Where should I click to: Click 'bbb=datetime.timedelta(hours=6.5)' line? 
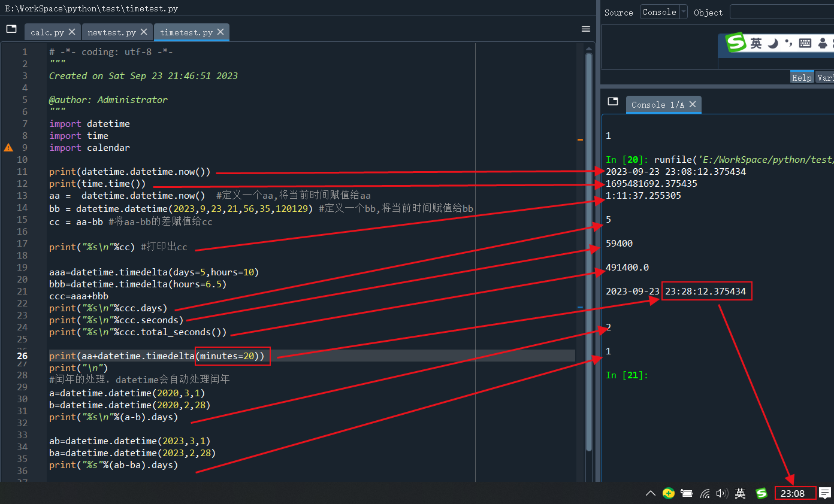tap(138, 284)
